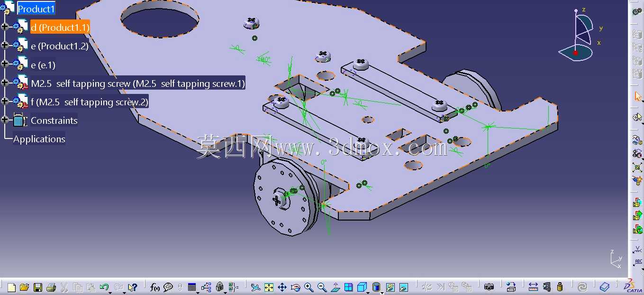Click the Normal View icon
644x295 pixels.
click(x=336, y=287)
